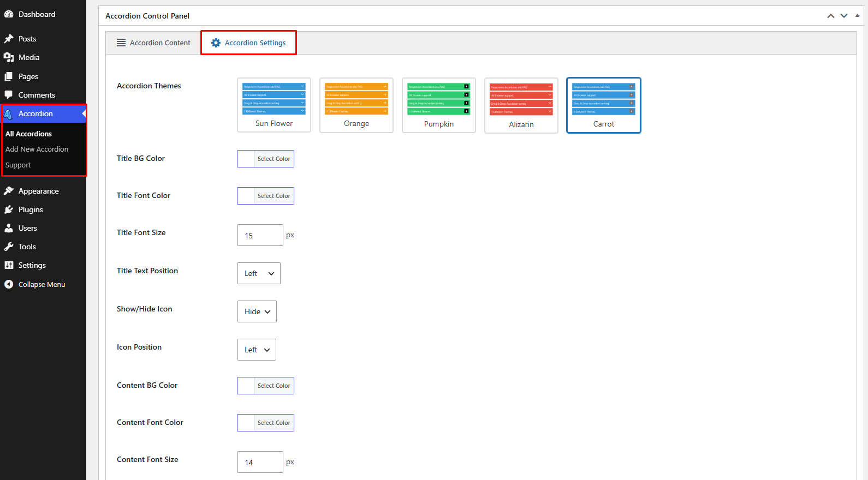The image size is (868, 480).
Task: Select the Sun Flower accordion theme
Action: coord(274,105)
